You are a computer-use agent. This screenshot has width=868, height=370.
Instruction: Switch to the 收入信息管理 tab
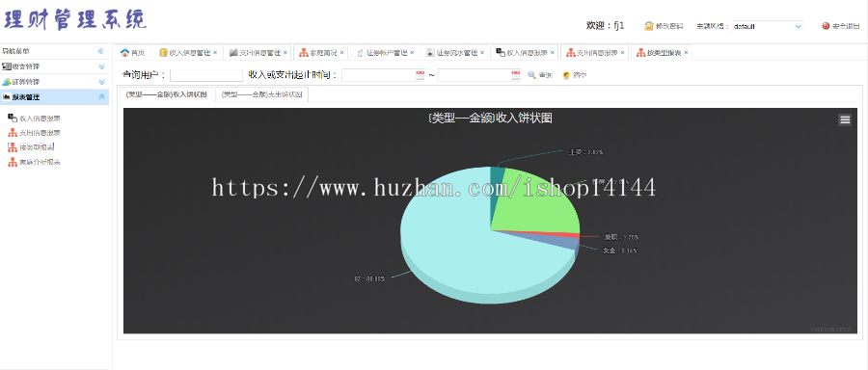point(185,53)
